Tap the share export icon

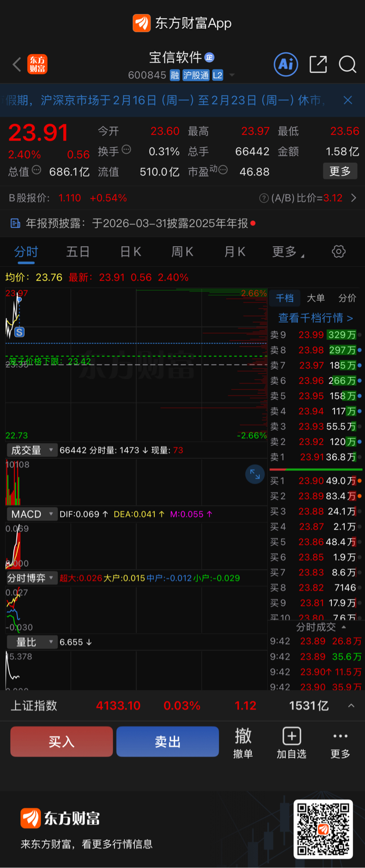(318, 64)
